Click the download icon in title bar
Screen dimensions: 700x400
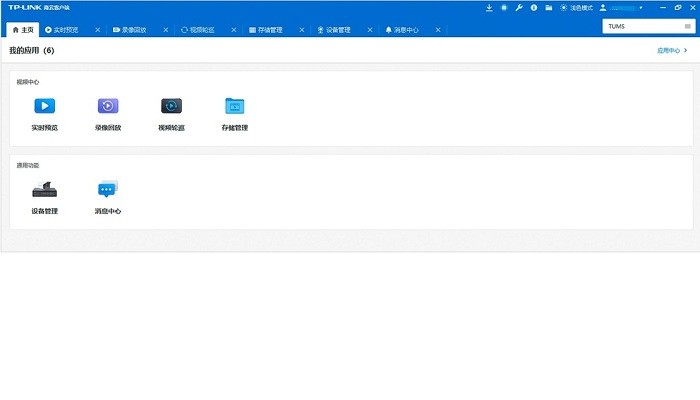tap(489, 8)
